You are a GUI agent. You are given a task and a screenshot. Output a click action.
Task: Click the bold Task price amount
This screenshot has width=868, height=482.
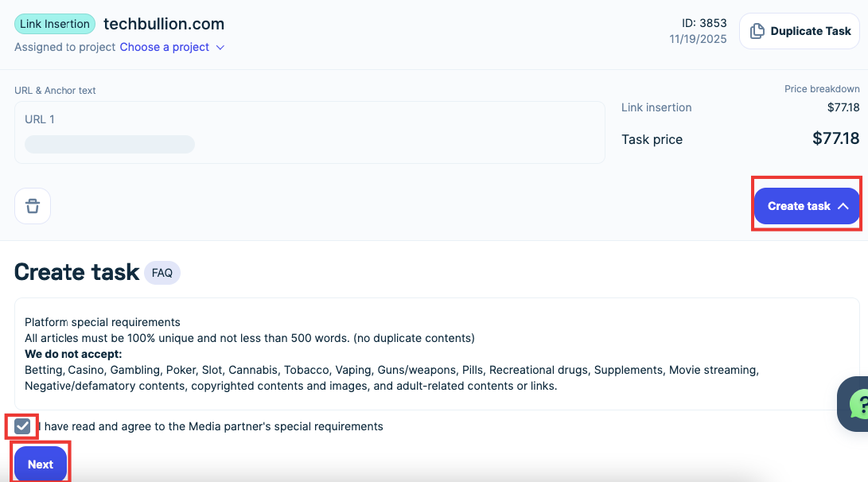click(x=835, y=138)
